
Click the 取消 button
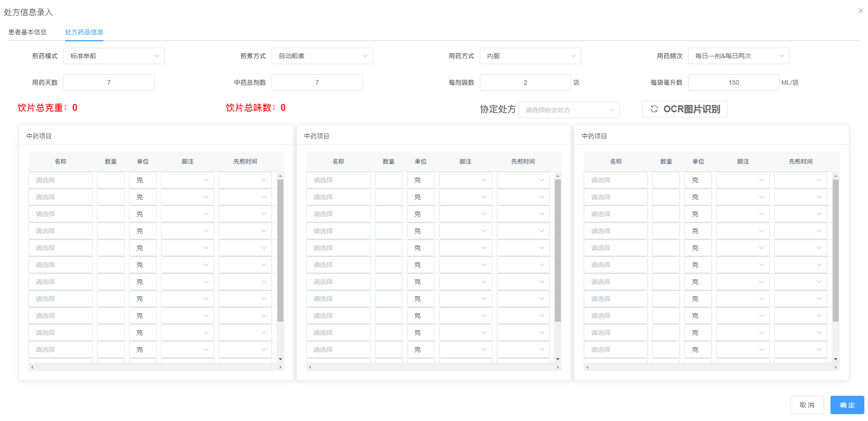point(807,405)
